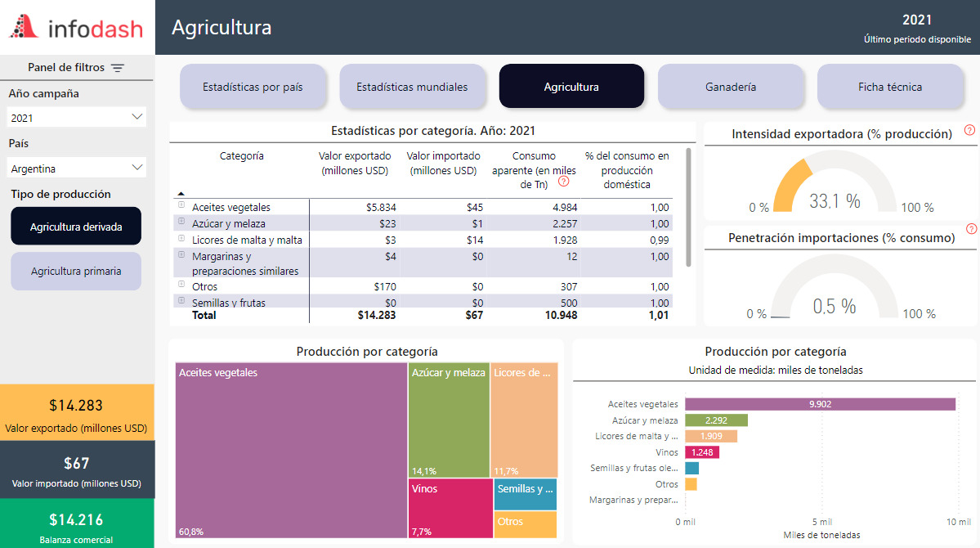980x548 pixels.
Task: Click the Otros bar in bar chart
Action: pos(691,484)
